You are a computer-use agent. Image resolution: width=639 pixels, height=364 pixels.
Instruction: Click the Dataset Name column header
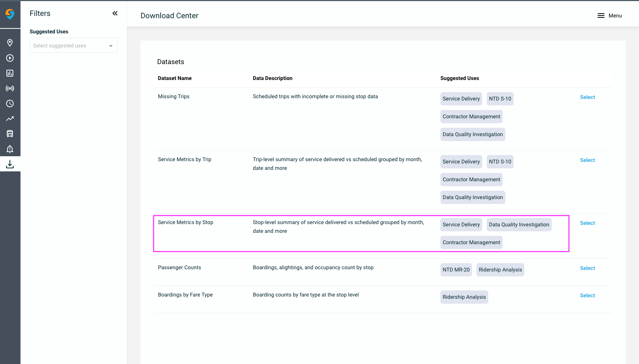[x=175, y=78]
